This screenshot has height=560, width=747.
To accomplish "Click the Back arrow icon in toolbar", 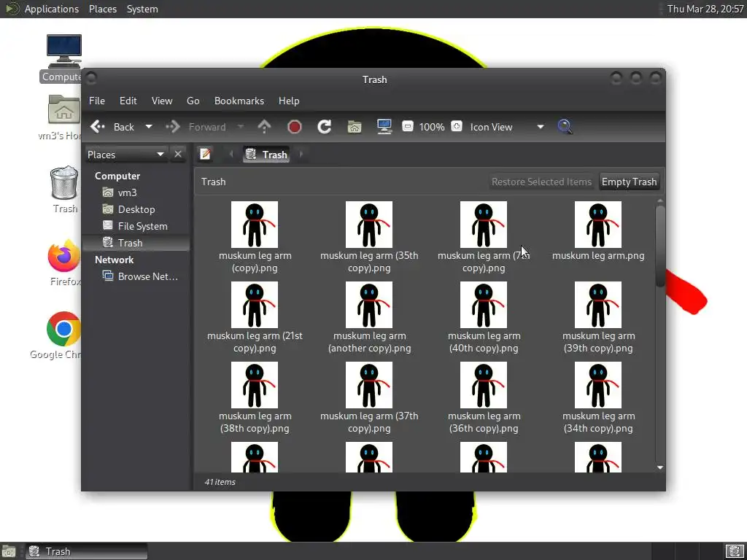I will pos(98,127).
